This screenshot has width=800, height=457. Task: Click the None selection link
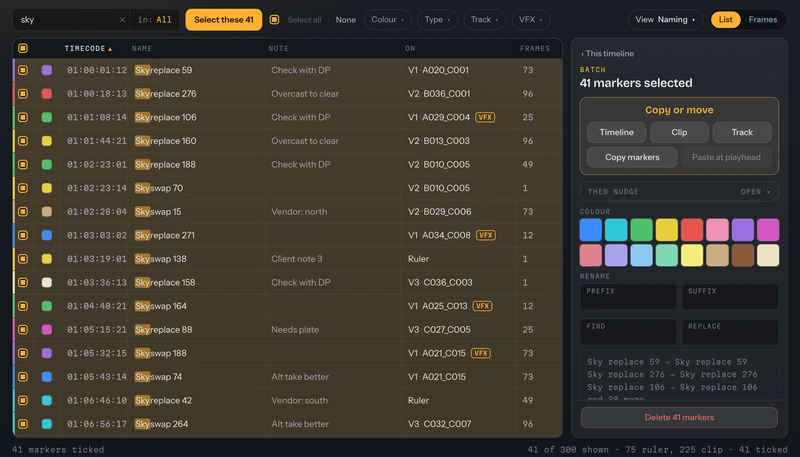pos(345,20)
